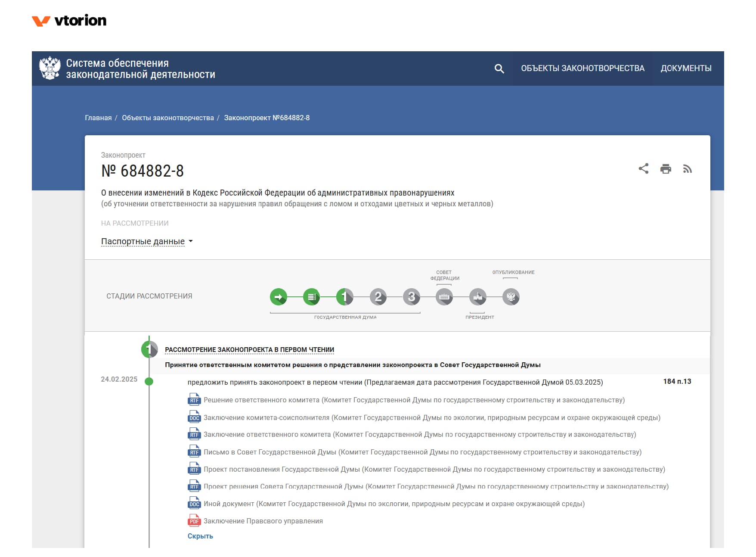
Task: Click the green number 1 timeline badge
Action: click(x=149, y=349)
